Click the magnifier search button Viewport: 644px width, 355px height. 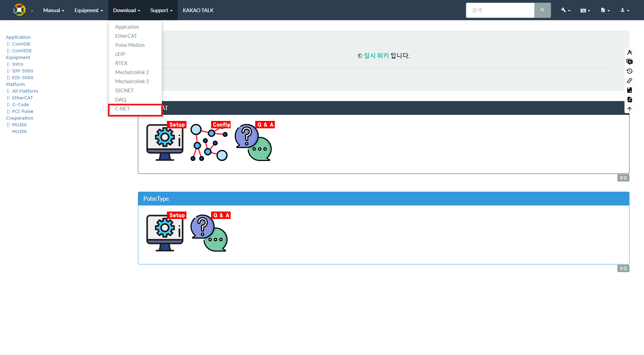(542, 10)
